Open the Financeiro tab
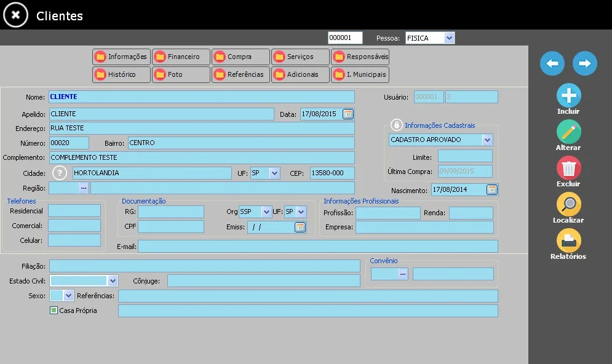 (x=181, y=57)
